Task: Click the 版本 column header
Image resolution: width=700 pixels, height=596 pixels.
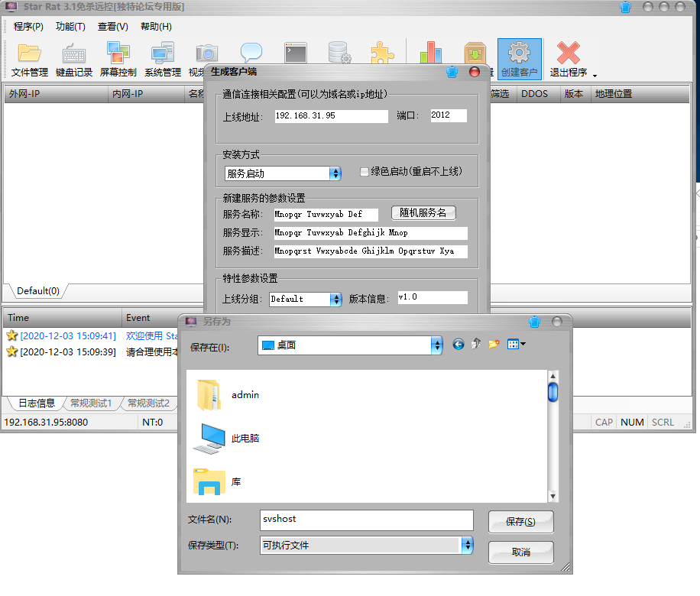Action: (576, 94)
